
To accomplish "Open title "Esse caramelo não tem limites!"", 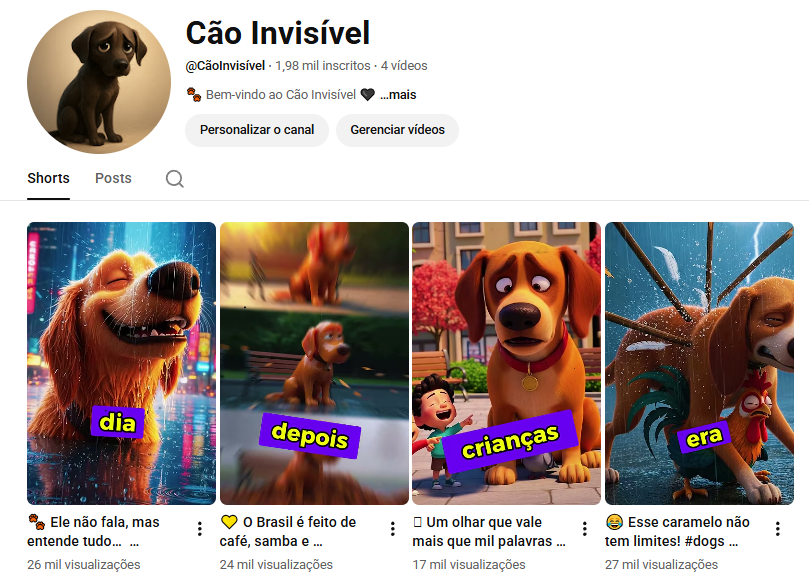I will pos(677,532).
